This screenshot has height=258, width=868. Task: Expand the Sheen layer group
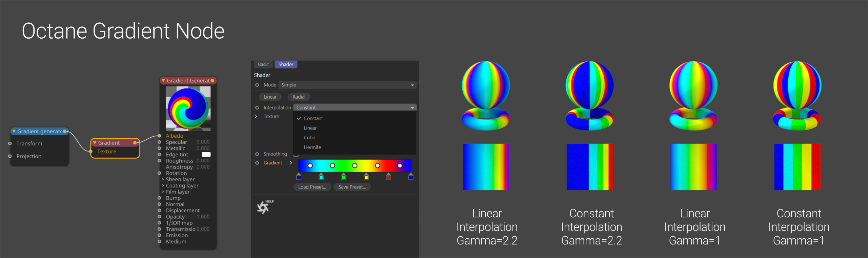[163, 179]
